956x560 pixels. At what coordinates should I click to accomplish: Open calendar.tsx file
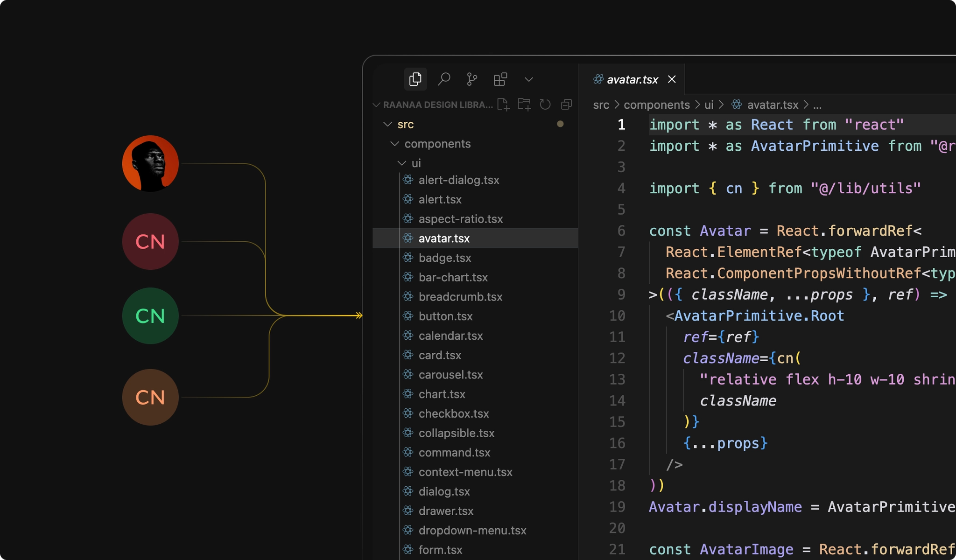coord(450,336)
